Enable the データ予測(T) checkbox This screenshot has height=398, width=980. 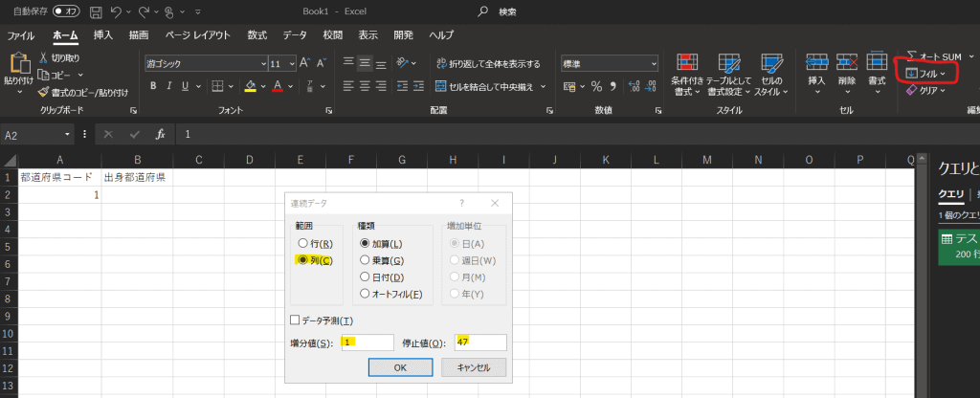coord(295,321)
